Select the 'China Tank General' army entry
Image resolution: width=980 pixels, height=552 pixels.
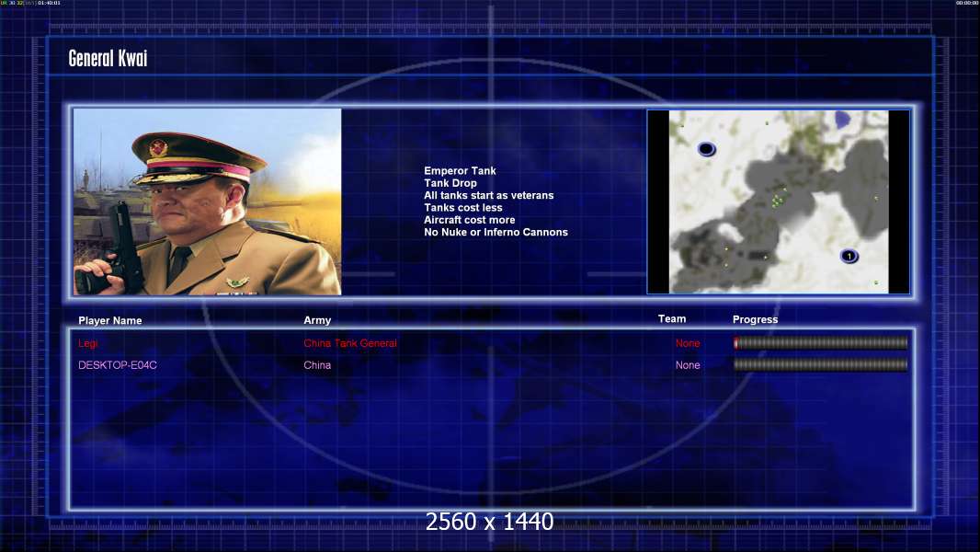pos(350,343)
